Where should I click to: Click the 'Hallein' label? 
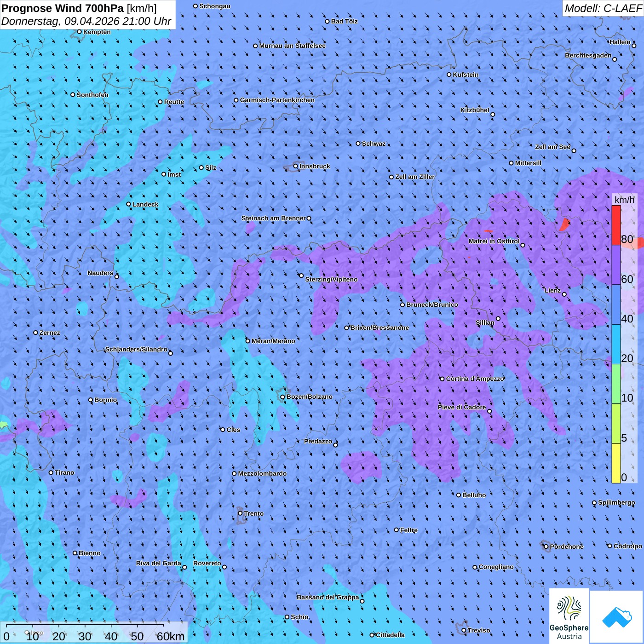tap(620, 42)
